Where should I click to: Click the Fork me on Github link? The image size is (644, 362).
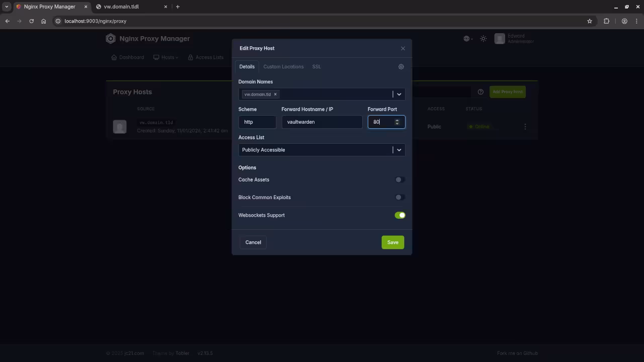point(517,353)
